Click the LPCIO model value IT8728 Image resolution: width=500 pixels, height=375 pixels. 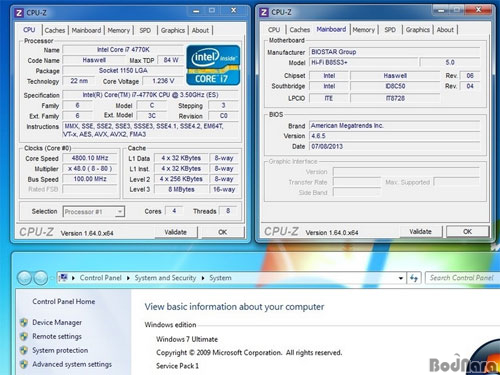395,98
